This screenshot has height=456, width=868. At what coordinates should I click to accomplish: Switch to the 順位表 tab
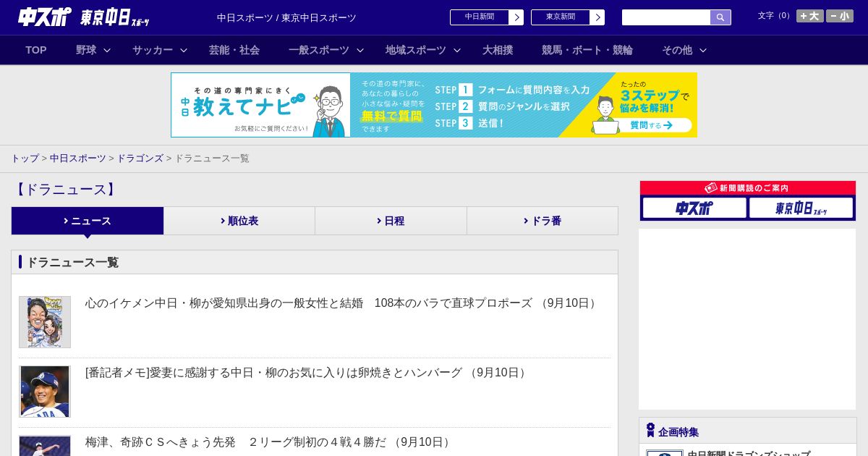[x=239, y=221]
